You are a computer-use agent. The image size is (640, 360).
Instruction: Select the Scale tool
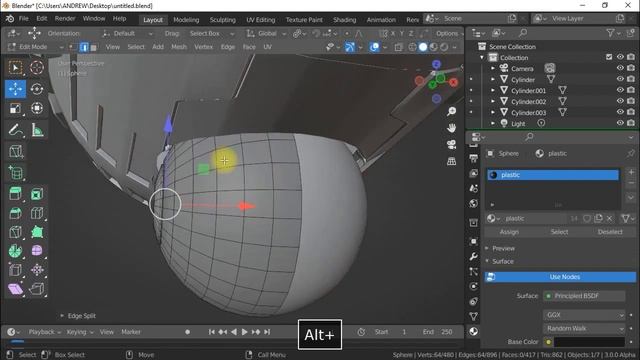coord(15,108)
